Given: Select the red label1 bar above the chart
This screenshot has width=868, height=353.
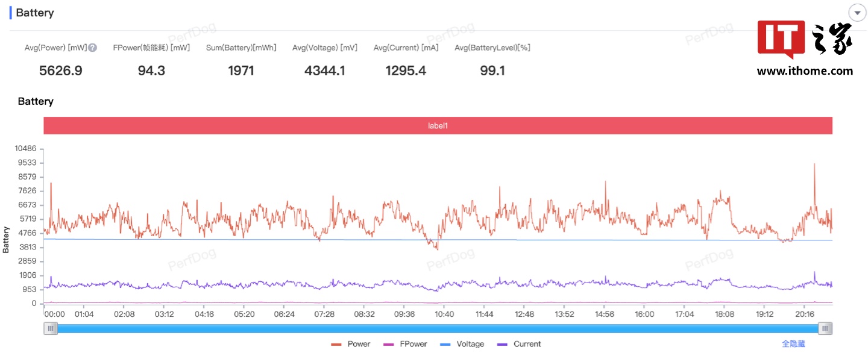Looking at the screenshot, I should tap(438, 126).
